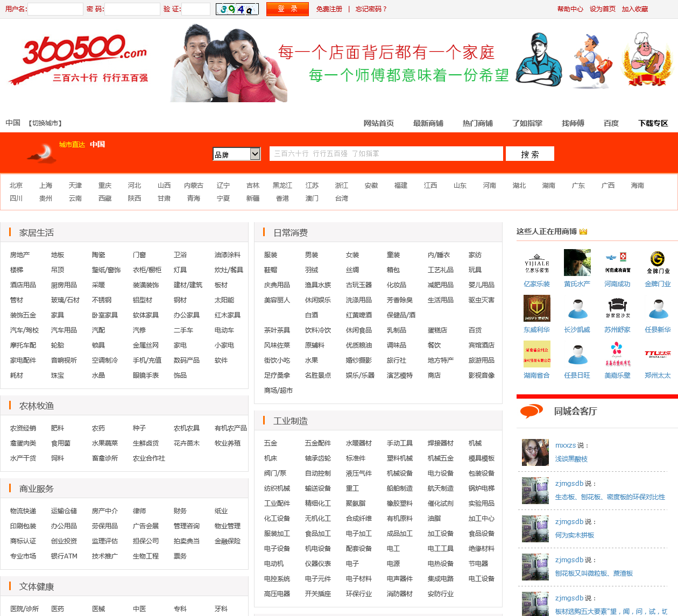Click the crown icon beside 这些人正在用商博
This screenshot has height=616, width=678.
point(583,231)
